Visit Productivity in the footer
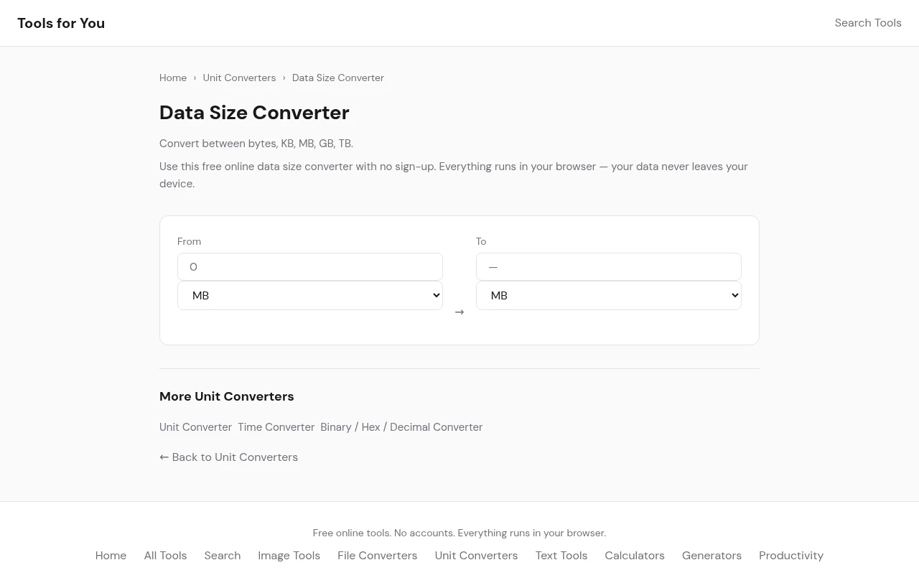 click(790, 556)
